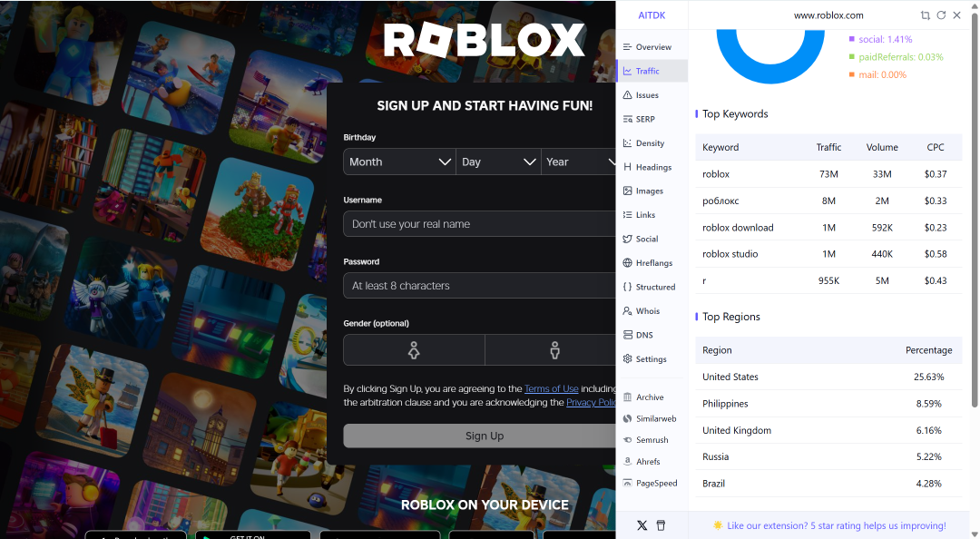Click the CPC column header

click(x=936, y=148)
